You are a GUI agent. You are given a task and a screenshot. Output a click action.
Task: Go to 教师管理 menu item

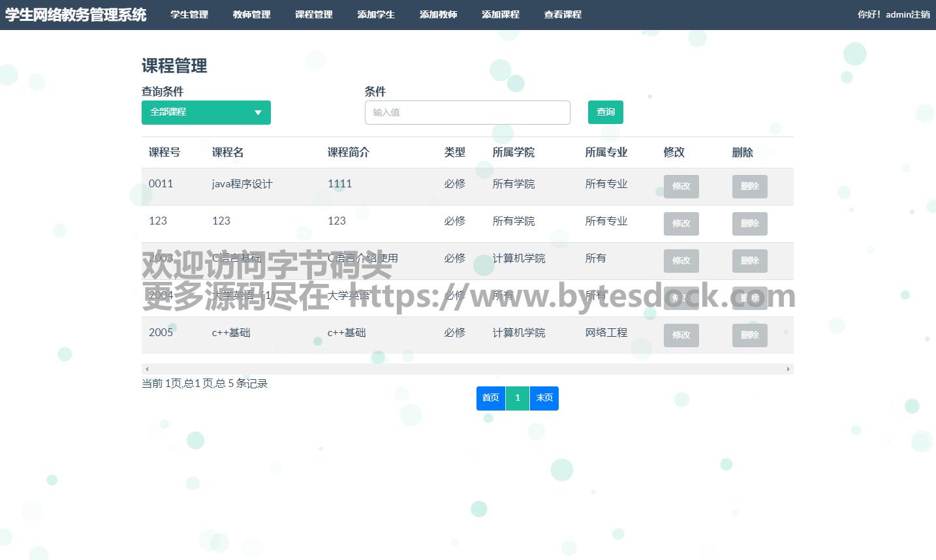point(251,14)
